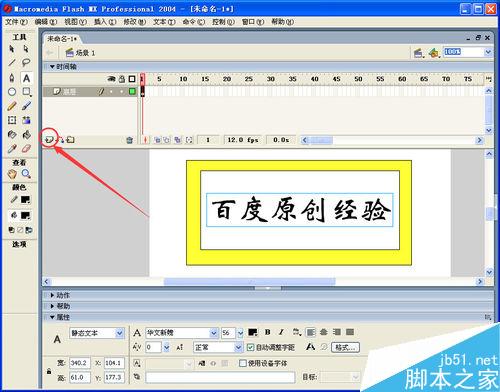Toggle Italic text formatting
This screenshot has width=500, height=392.
click(281, 332)
